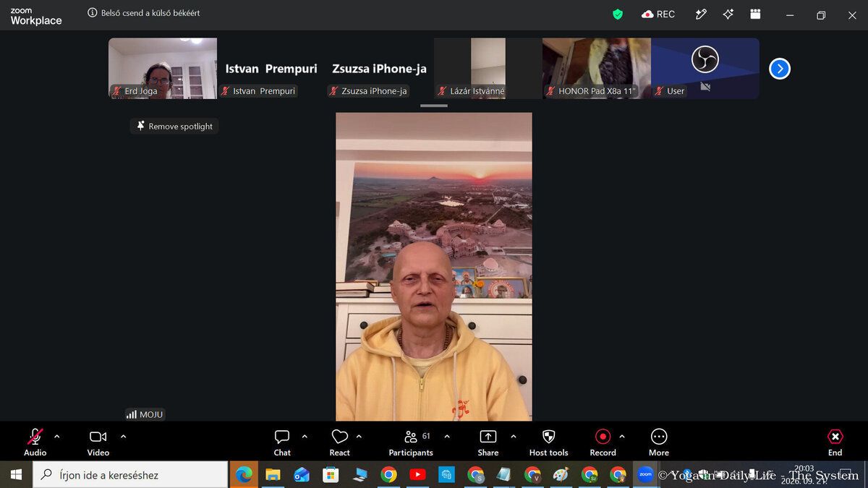Viewport: 868px width, 488px height.
Task: Open File Explorer from the taskbar
Action: [x=273, y=475]
